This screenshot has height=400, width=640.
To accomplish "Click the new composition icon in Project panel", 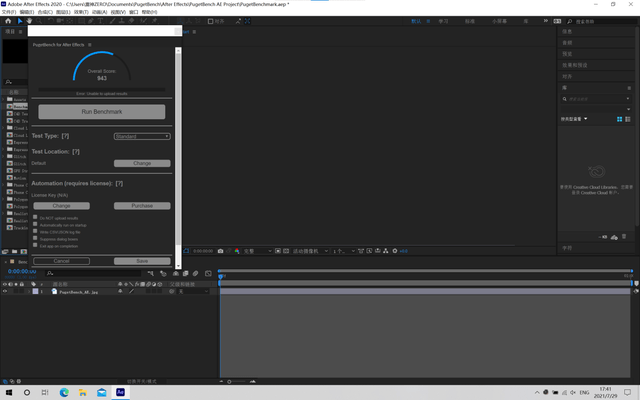I will click(x=24, y=251).
